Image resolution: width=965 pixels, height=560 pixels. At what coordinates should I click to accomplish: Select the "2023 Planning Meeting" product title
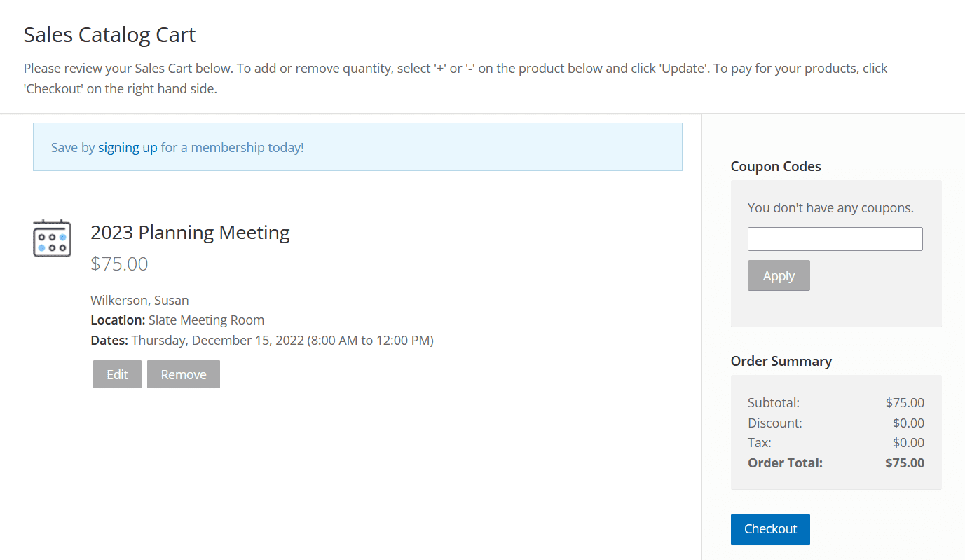190,232
